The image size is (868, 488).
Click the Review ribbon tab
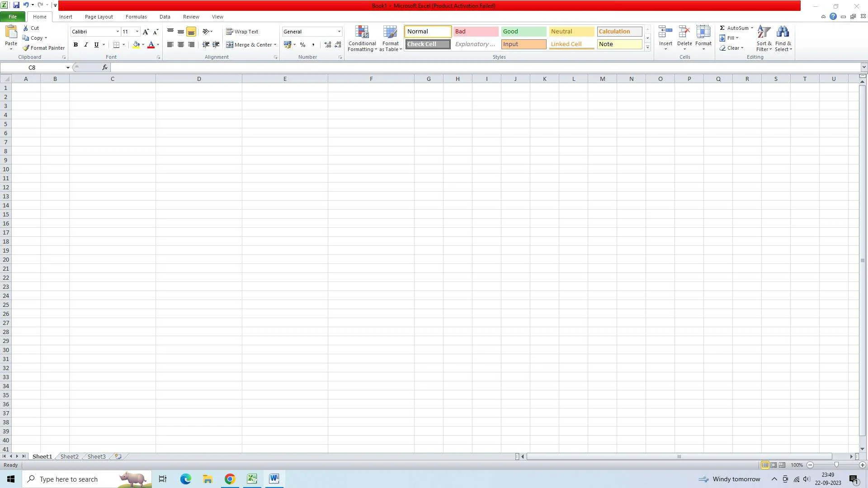(x=191, y=16)
